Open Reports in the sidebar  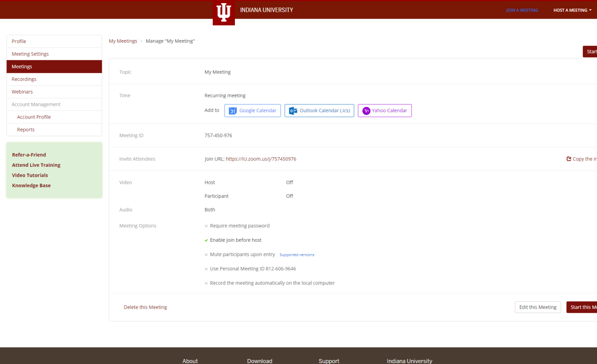pos(54,130)
